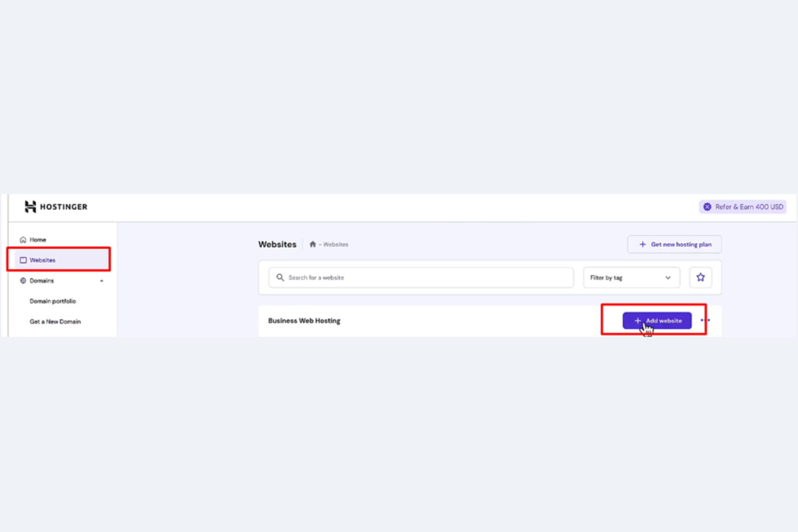The width and height of the screenshot is (798, 532).
Task: Click chevron in Filter by tag box
Action: click(x=668, y=278)
